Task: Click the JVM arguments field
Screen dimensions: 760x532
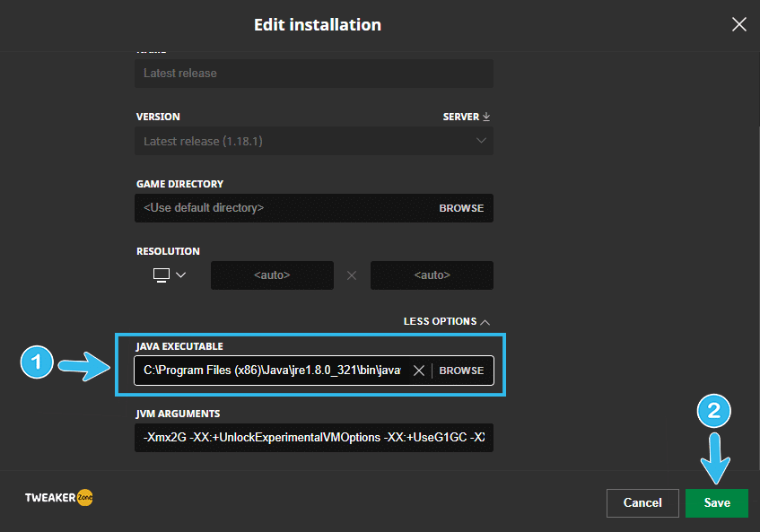Action: click(x=313, y=438)
